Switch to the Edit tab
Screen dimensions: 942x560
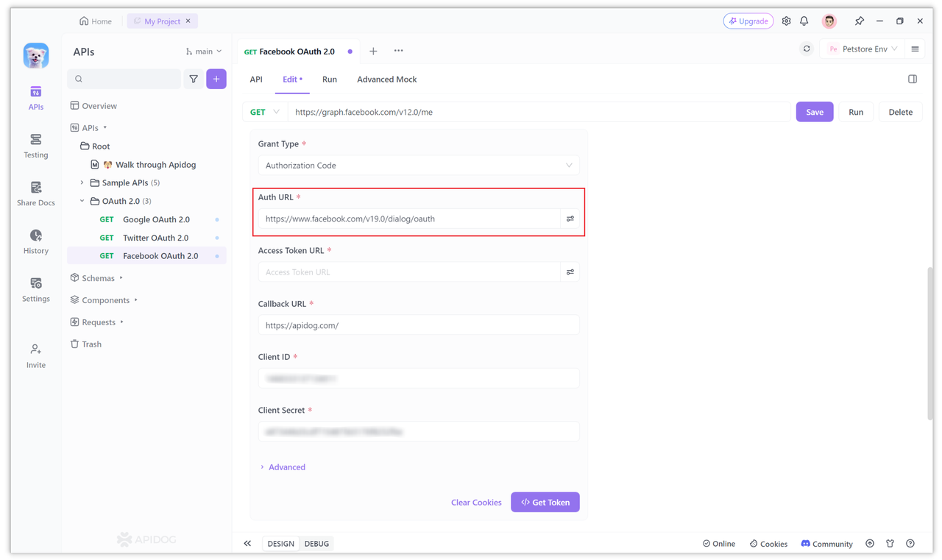click(x=292, y=79)
